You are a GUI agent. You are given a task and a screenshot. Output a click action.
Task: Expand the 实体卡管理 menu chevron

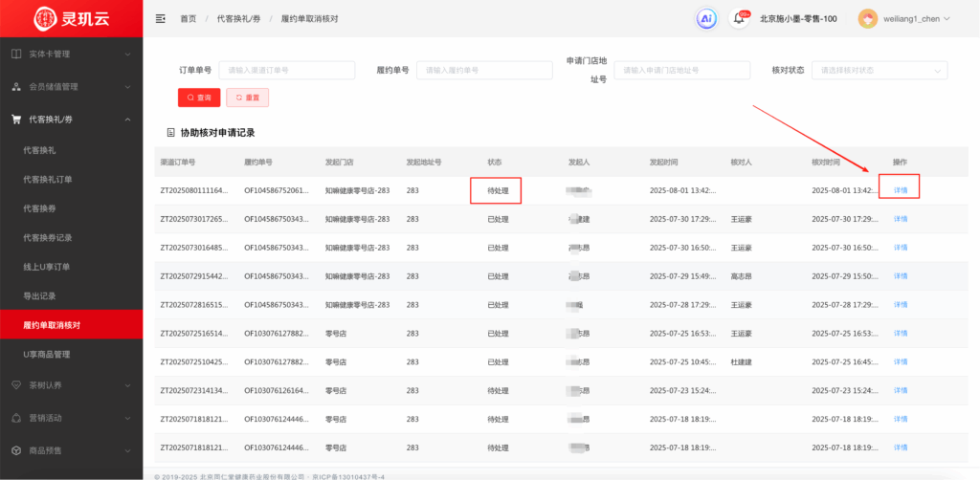point(127,54)
